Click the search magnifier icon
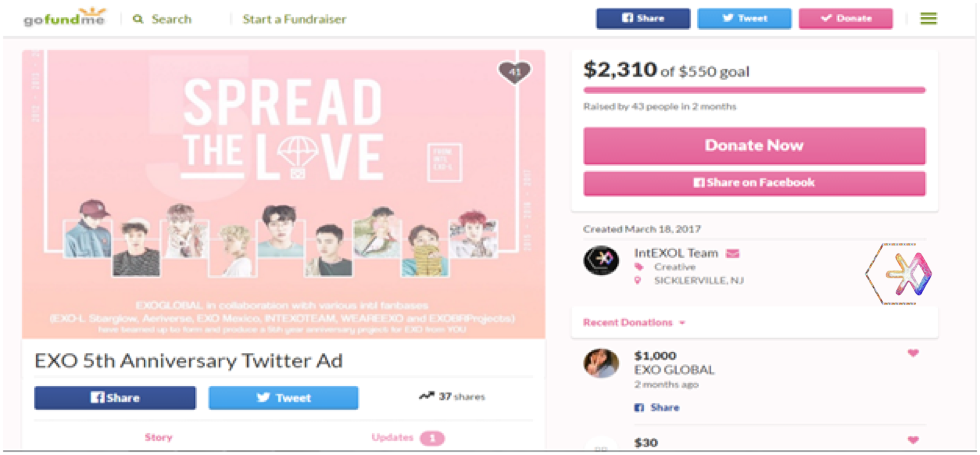Image resolution: width=980 pixels, height=455 pixels. 138,19
